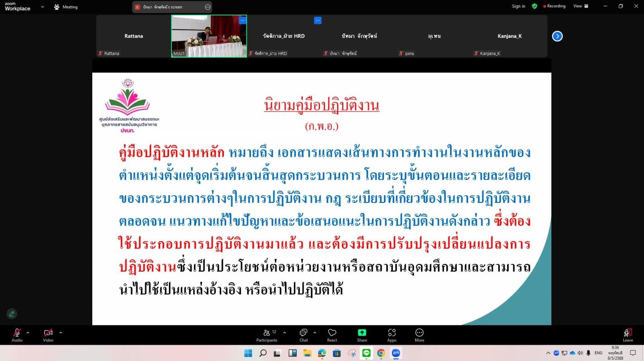The height and width of the screenshot is (361, 644).
Task: Click the Leave meeting button
Action: coord(628,335)
